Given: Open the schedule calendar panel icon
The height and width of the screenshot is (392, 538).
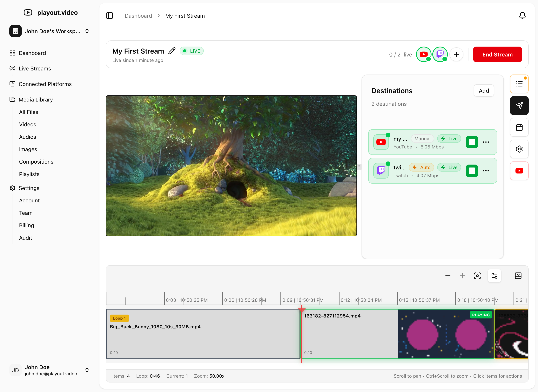Looking at the screenshot, I should pos(519,127).
